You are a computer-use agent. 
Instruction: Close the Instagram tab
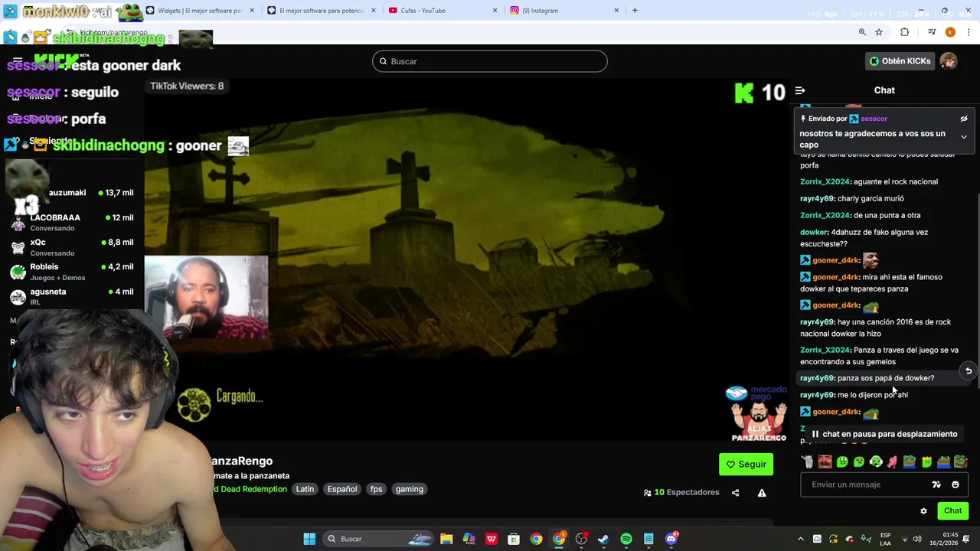click(616, 11)
